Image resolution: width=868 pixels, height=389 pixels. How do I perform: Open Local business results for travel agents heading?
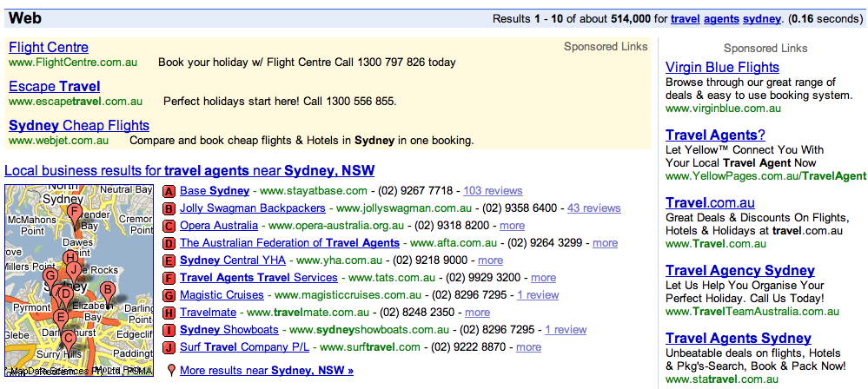[x=189, y=170]
